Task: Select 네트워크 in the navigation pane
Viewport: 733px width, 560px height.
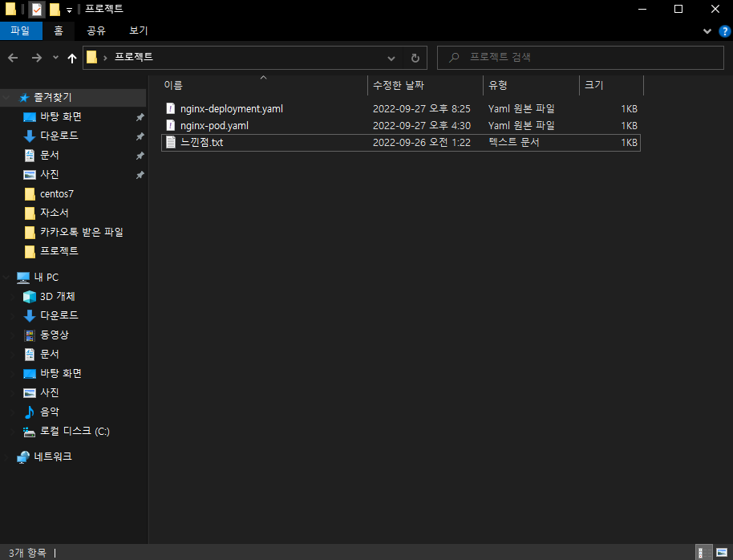Action: click(53, 457)
